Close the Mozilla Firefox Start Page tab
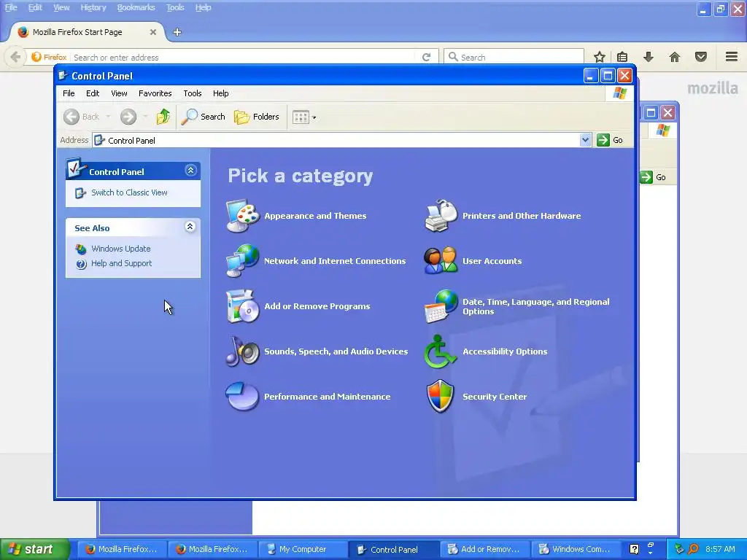Screen dimensions: 747x560 pyautogui.click(x=153, y=32)
